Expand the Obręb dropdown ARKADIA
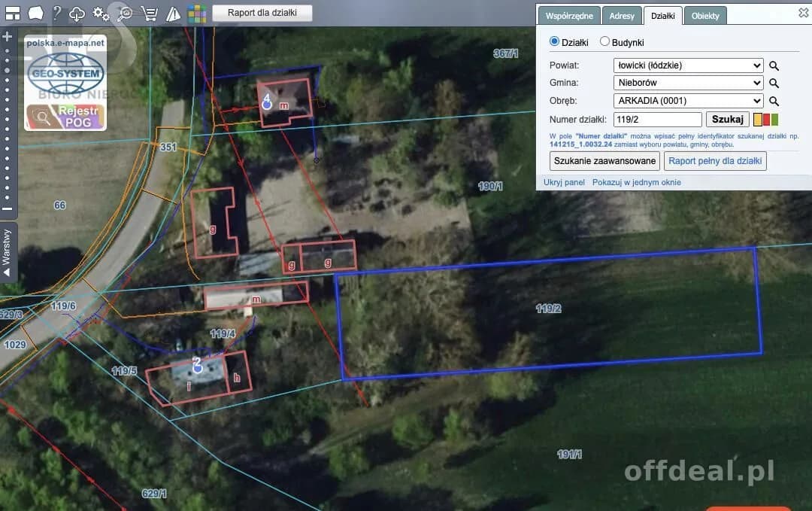 (x=688, y=101)
